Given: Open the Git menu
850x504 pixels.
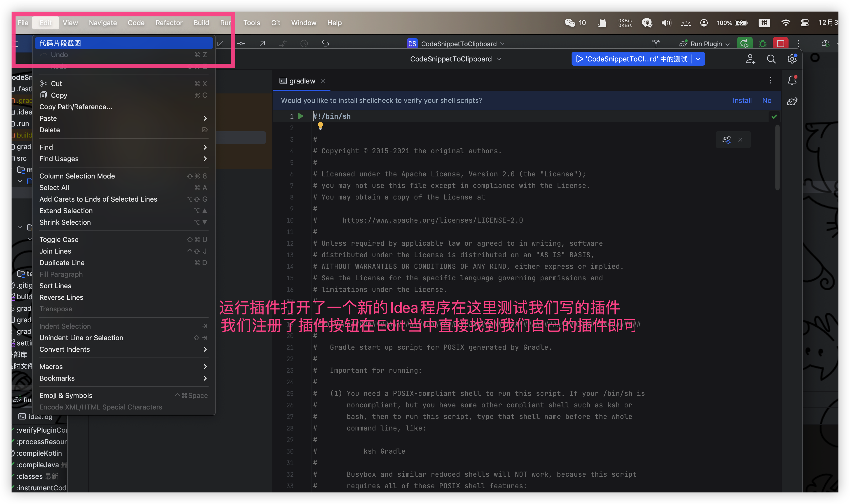Looking at the screenshot, I should click(276, 23).
